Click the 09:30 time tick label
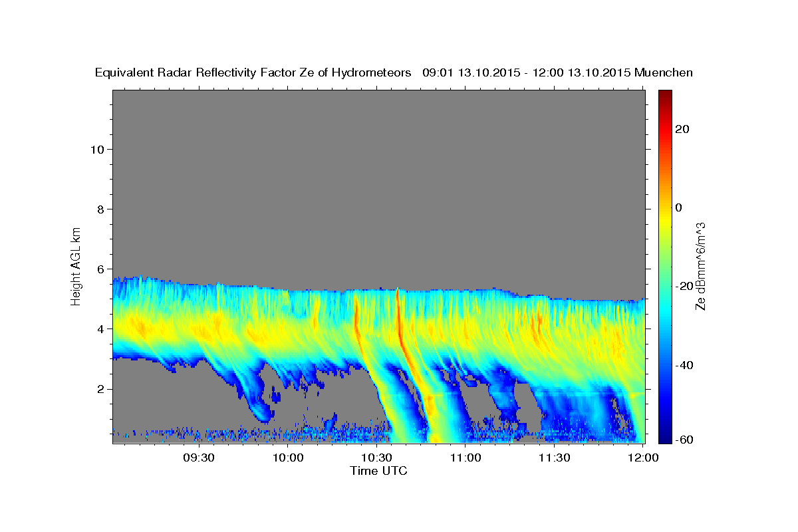Viewport: 798px width, 532px height. point(198,458)
